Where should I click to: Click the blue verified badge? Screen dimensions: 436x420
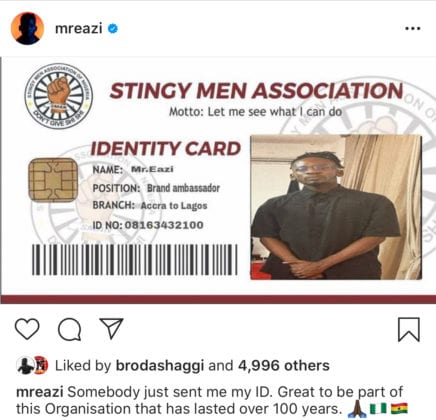[113, 29]
